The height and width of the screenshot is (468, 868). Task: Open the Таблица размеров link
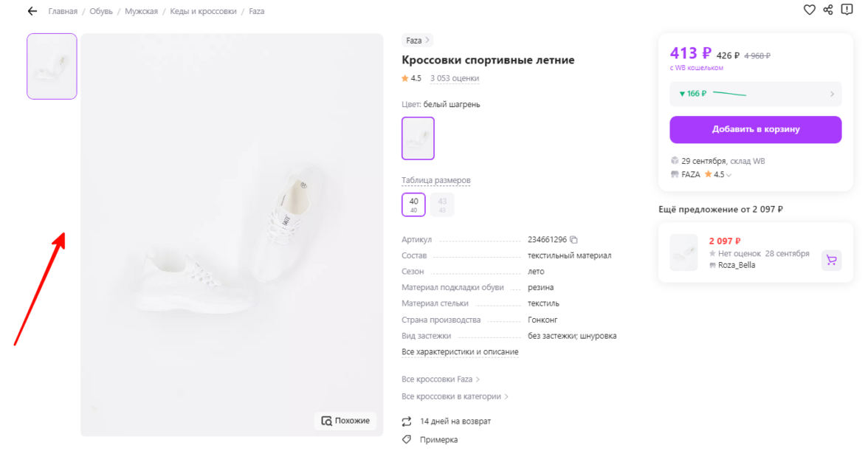tap(435, 181)
